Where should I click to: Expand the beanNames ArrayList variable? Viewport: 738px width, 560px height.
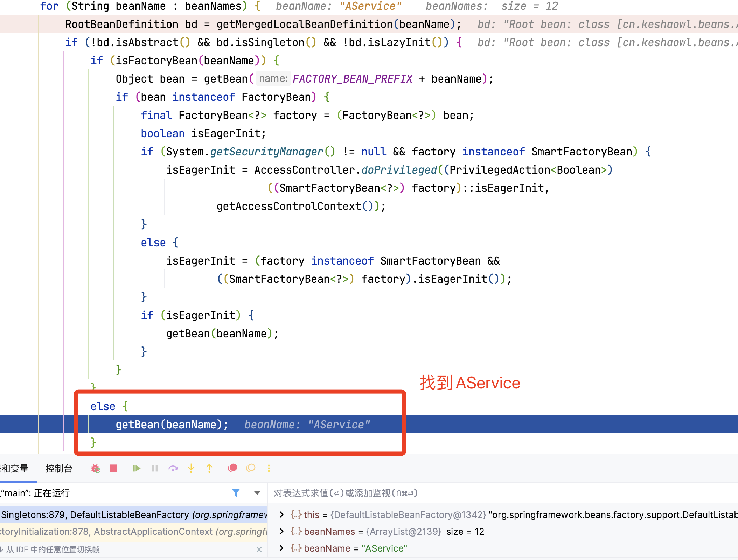tap(281, 531)
